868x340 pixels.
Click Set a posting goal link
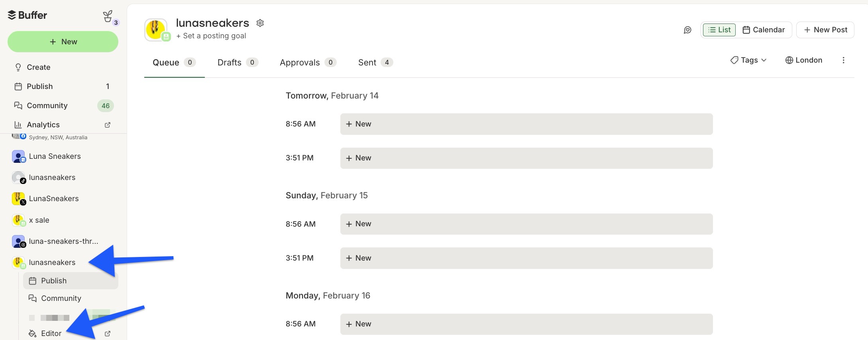point(211,36)
